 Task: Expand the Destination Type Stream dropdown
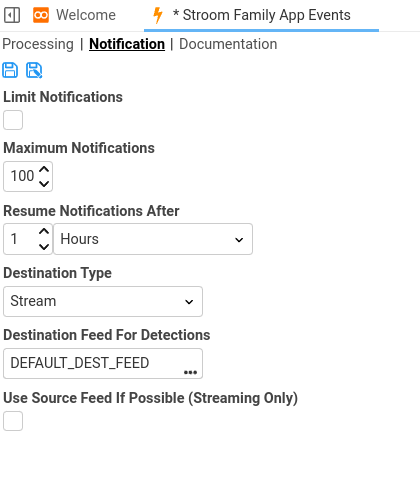tap(103, 301)
